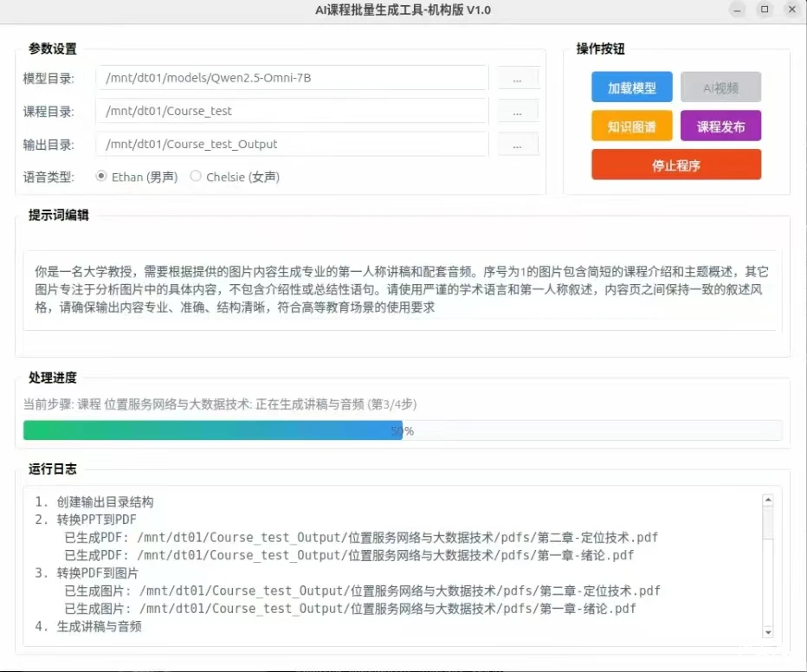Click the 课程目录 label
The image size is (807, 672).
point(48,112)
